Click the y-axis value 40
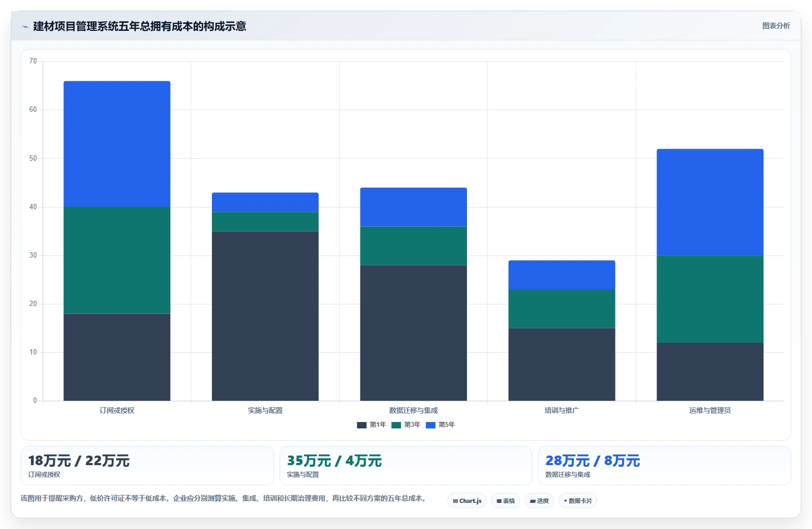This screenshot has width=812, height=529. coord(33,207)
